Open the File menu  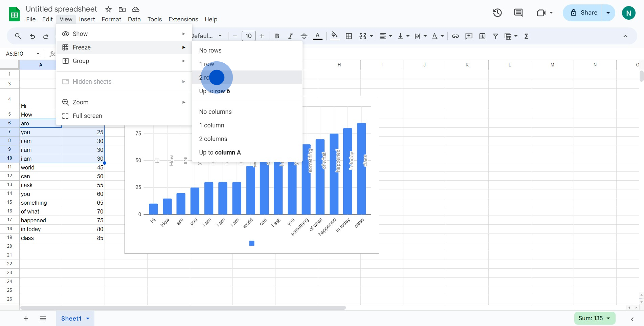pos(31,19)
